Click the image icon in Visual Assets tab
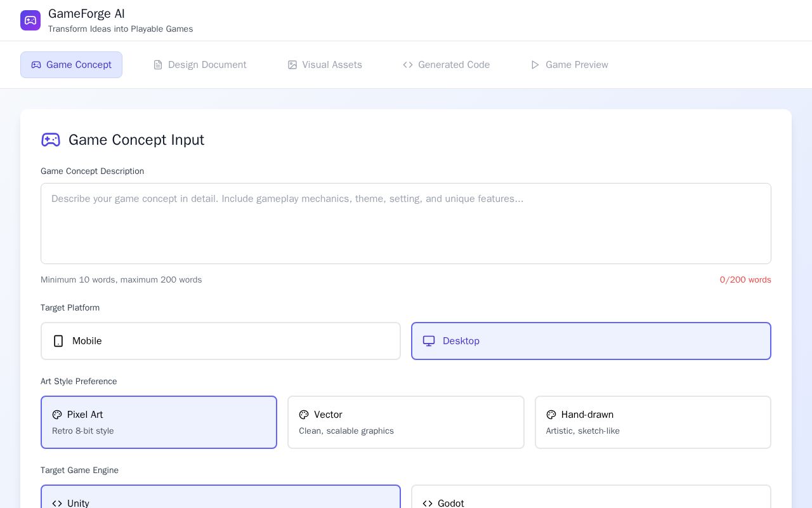 click(x=292, y=65)
